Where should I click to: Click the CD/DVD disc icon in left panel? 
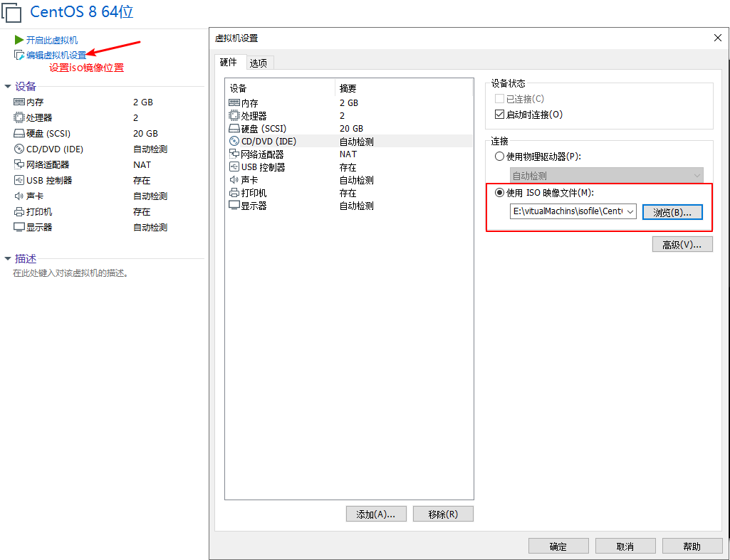click(19, 149)
